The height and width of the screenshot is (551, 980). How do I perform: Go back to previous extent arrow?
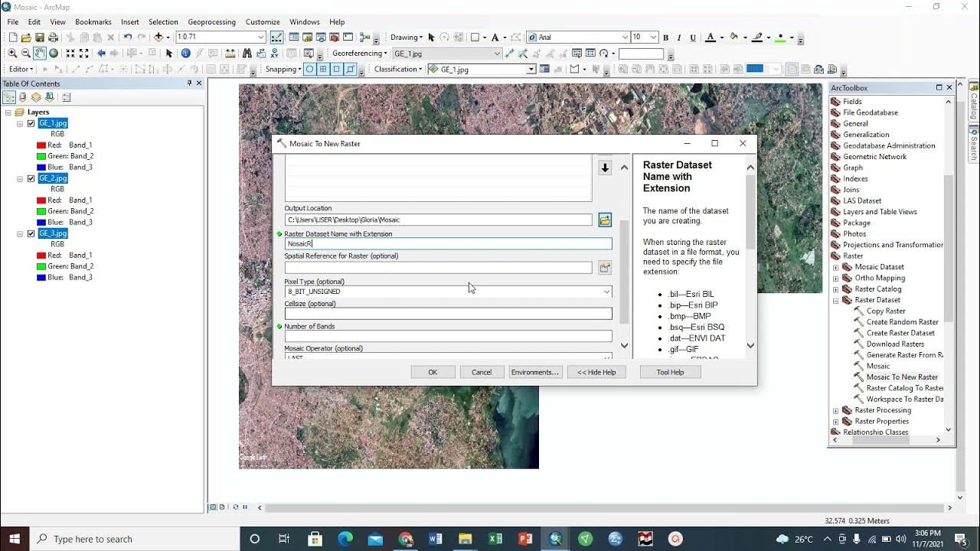pyautogui.click(x=101, y=54)
